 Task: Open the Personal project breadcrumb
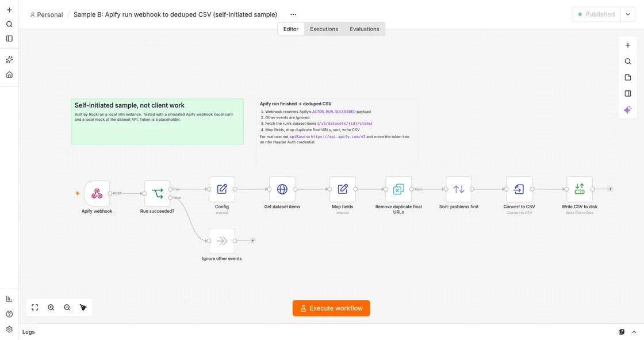[x=47, y=15]
